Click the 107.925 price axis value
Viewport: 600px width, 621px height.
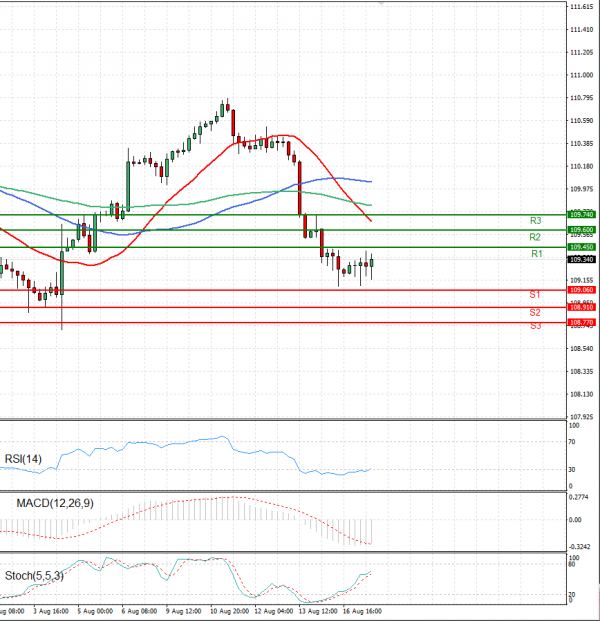point(582,417)
